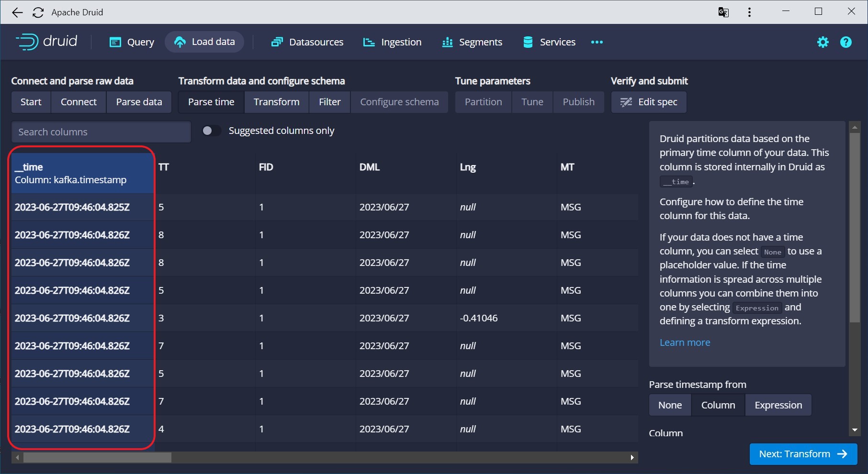Open the help question mark icon
This screenshot has width=868, height=474.
845,42
